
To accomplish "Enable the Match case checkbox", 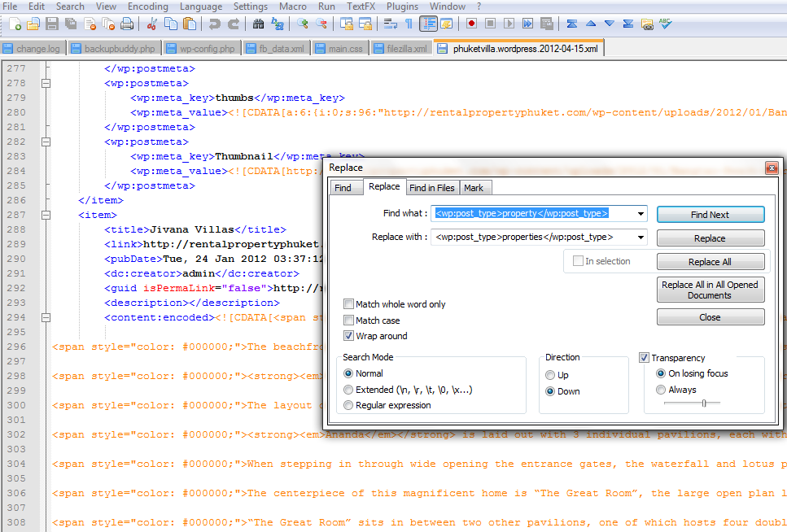I will 348,320.
